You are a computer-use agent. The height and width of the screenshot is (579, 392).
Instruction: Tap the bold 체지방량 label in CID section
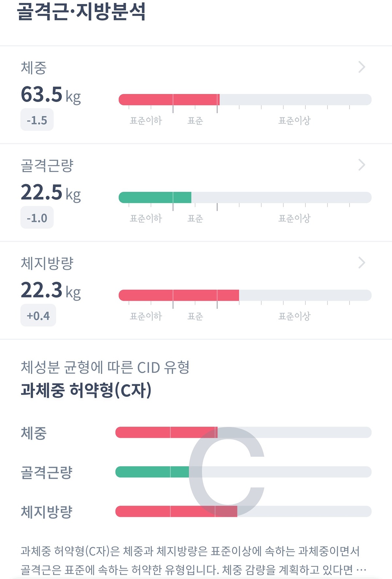[x=47, y=512]
